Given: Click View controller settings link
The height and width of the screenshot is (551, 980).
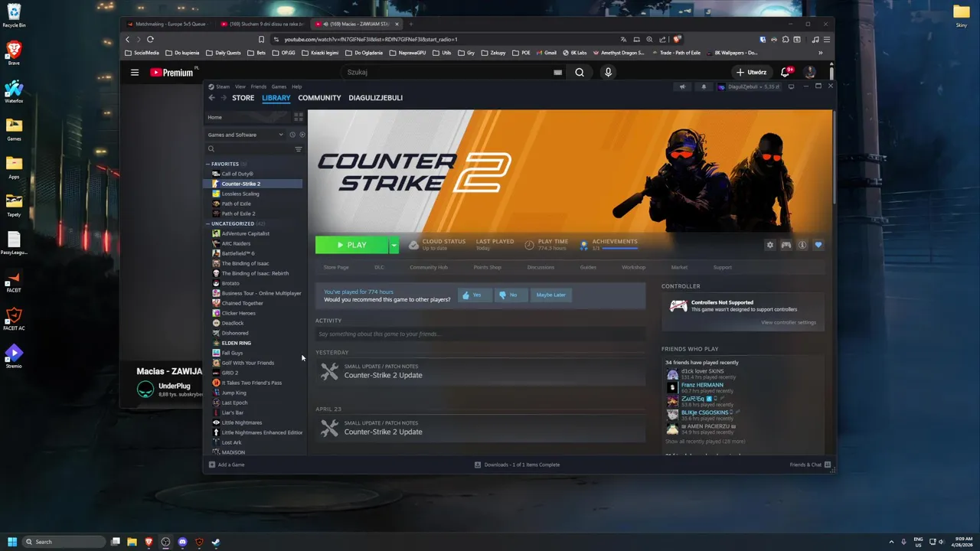Looking at the screenshot, I should point(788,322).
